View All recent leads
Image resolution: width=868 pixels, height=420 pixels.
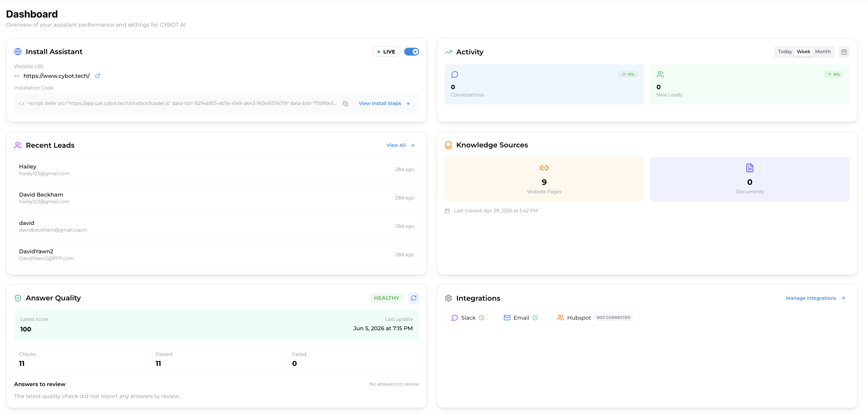tap(400, 145)
